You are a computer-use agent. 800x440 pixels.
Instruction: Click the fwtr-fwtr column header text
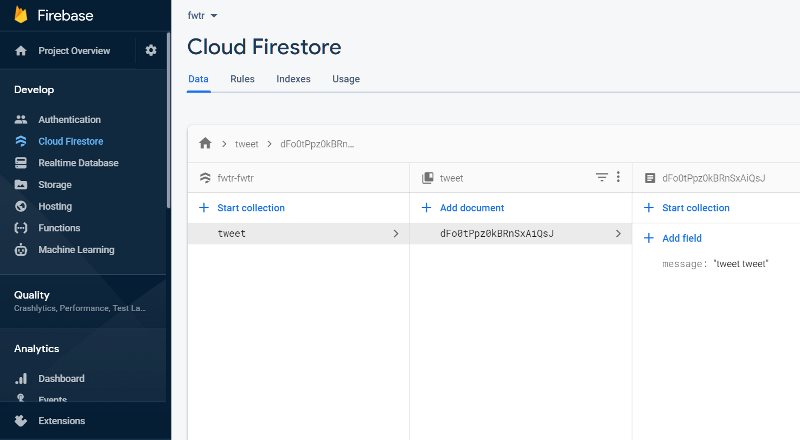click(x=235, y=178)
